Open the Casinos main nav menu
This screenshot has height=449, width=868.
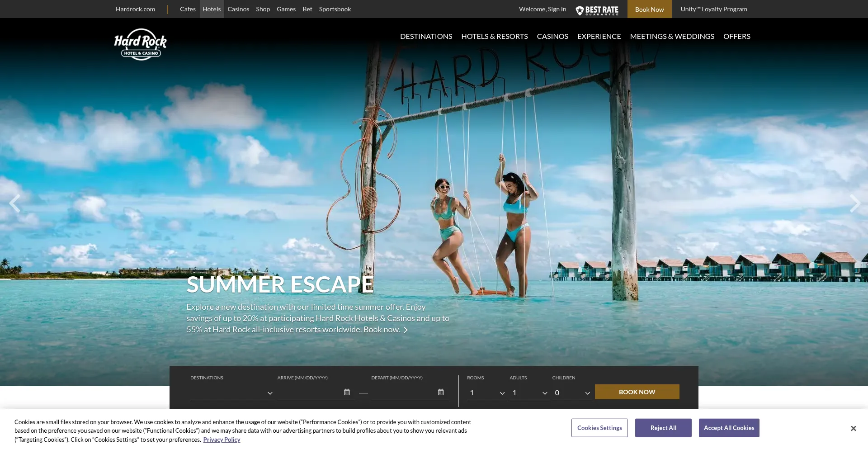point(552,36)
